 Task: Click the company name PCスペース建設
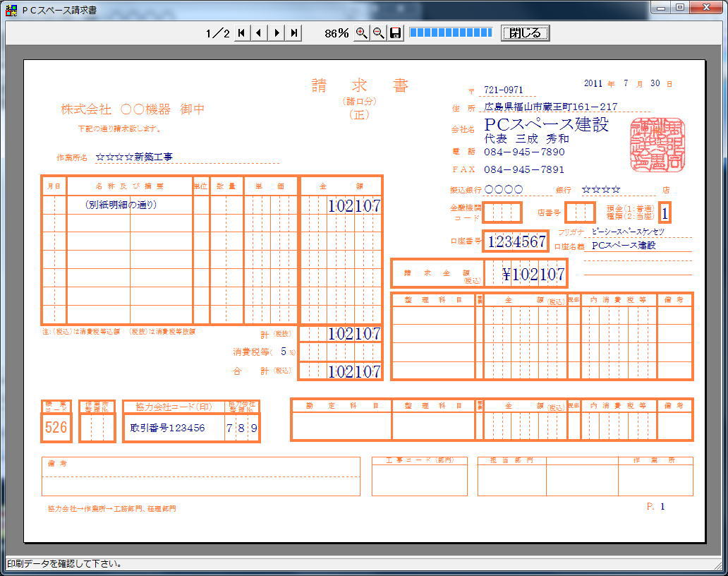547,124
